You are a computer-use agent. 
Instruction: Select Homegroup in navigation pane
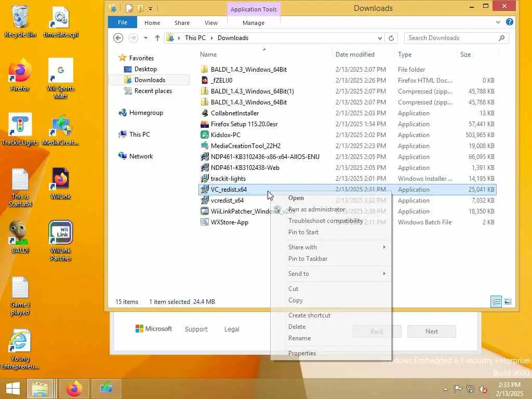tap(146, 113)
